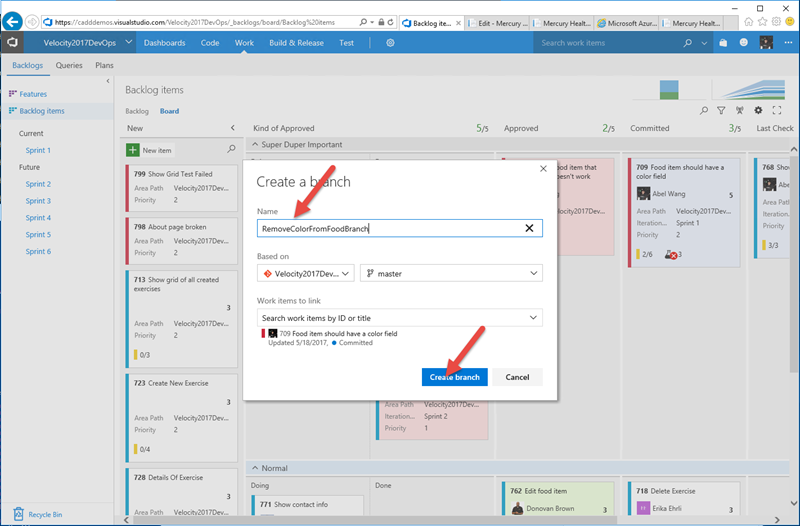Open browser settings gear icon

point(776,22)
